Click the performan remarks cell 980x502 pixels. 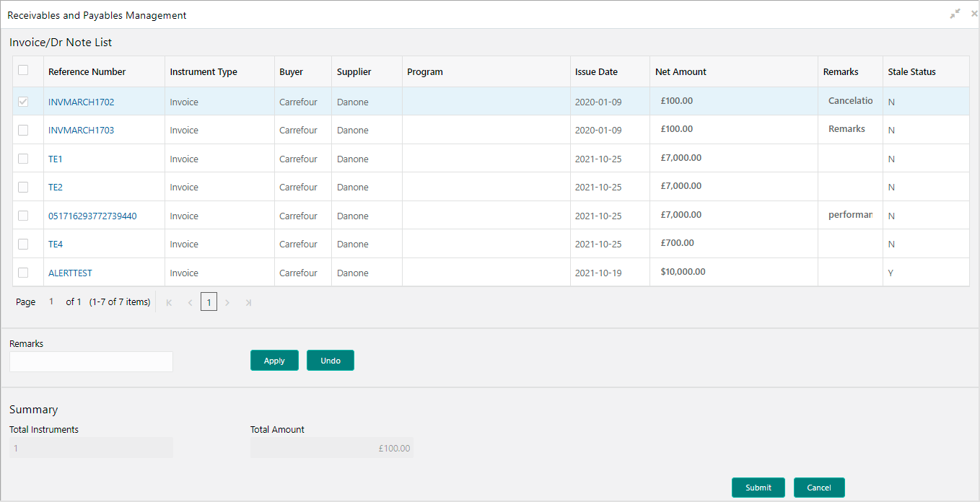click(x=850, y=215)
